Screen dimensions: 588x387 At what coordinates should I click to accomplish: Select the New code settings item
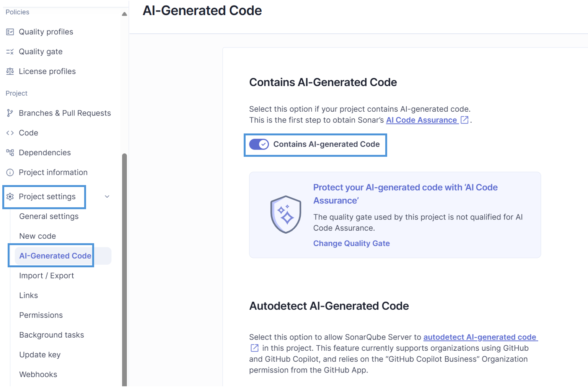37,236
